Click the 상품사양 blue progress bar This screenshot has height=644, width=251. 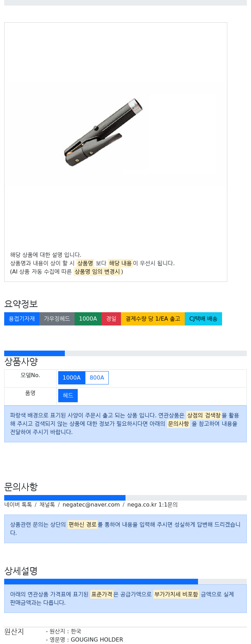35,353
